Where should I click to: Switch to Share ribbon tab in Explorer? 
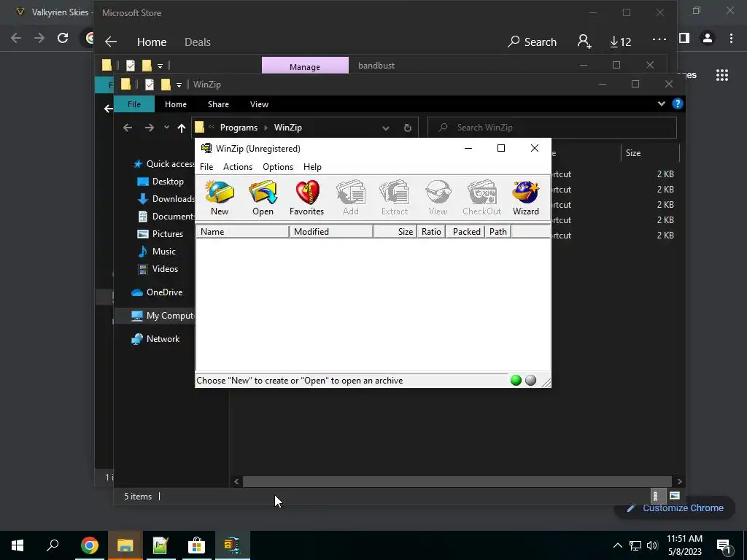pos(218,104)
